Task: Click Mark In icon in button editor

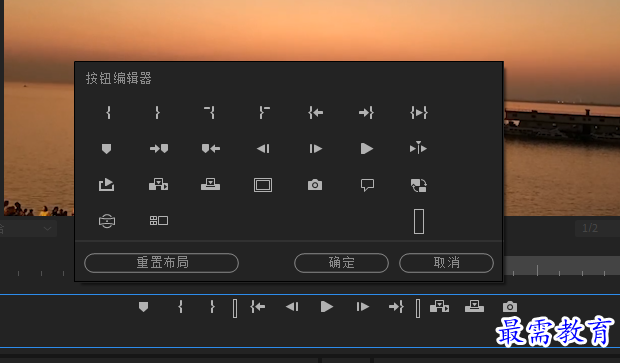Action: point(108,113)
